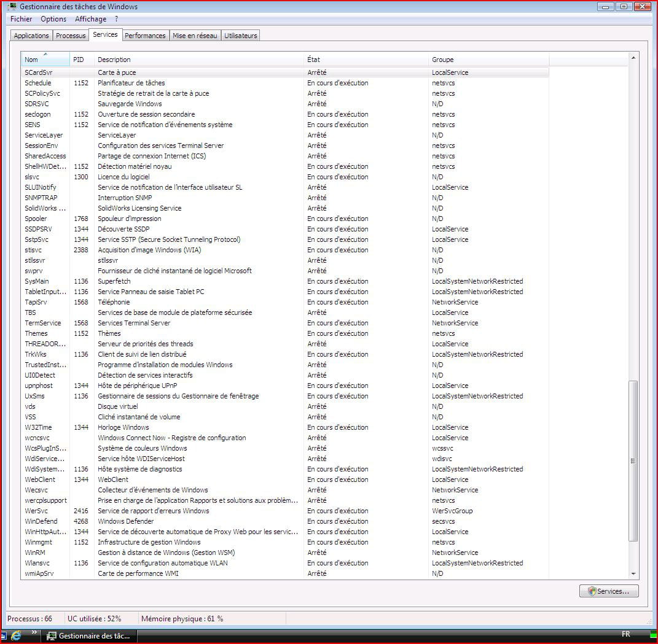The image size is (658, 644).
Task: Switch to the Processus tab
Action: 71,36
